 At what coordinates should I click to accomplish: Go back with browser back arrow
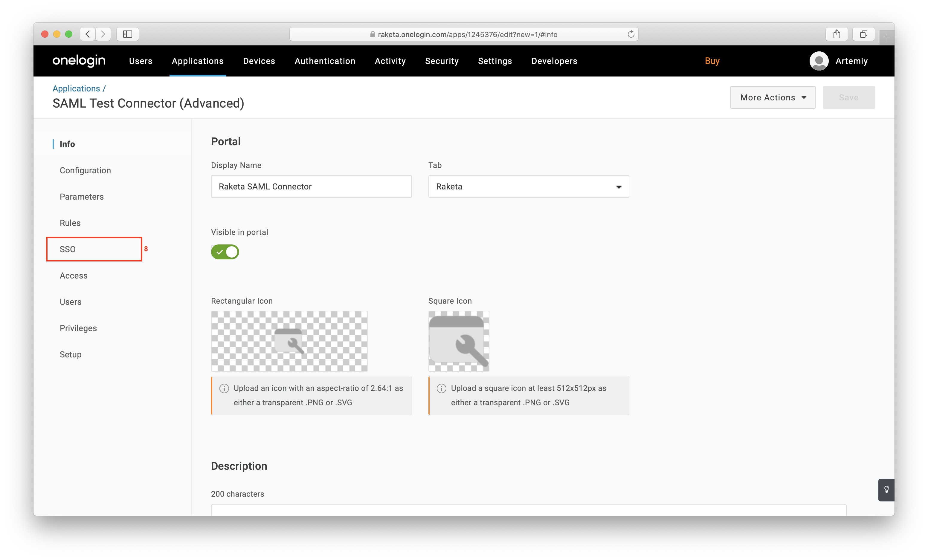point(88,34)
